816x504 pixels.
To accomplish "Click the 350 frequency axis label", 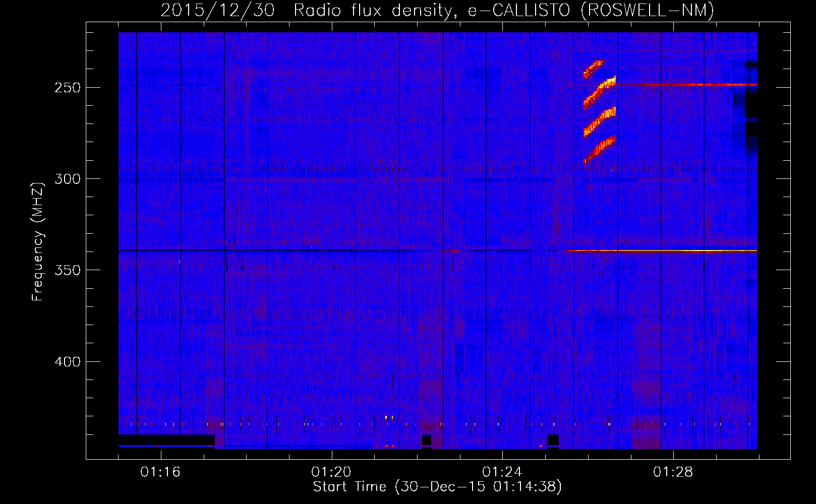I will pos(68,270).
